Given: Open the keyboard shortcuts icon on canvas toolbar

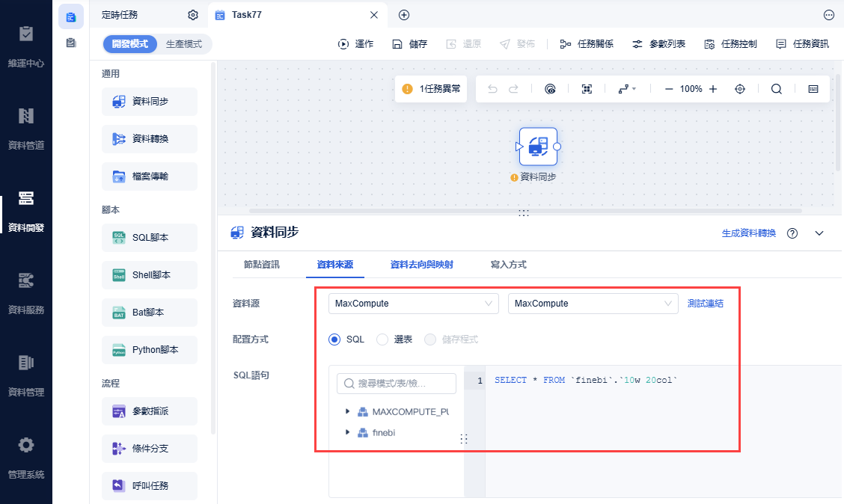Looking at the screenshot, I should click(813, 88).
